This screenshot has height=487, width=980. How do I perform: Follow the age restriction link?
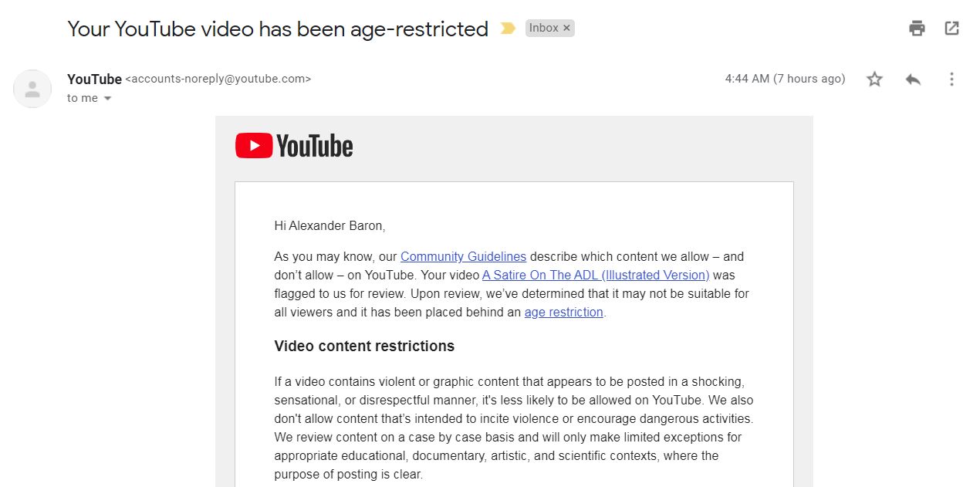[x=563, y=312]
